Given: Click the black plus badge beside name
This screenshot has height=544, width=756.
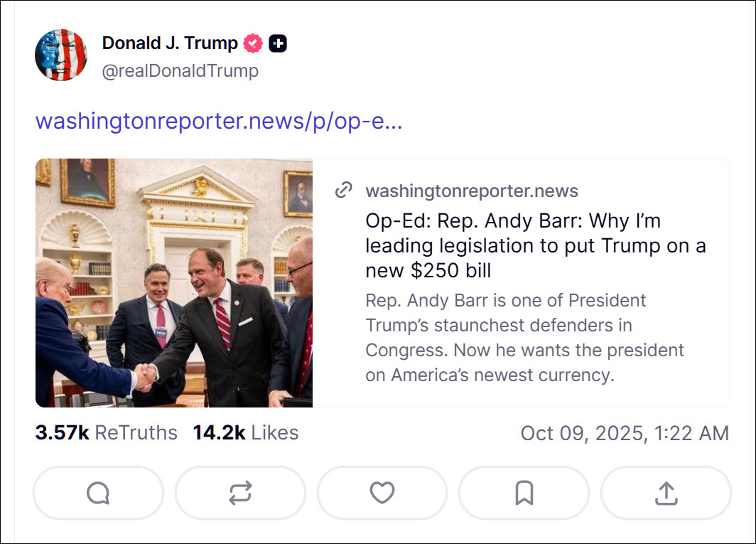Looking at the screenshot, I should pyautogui.click(x=278, y=43).
